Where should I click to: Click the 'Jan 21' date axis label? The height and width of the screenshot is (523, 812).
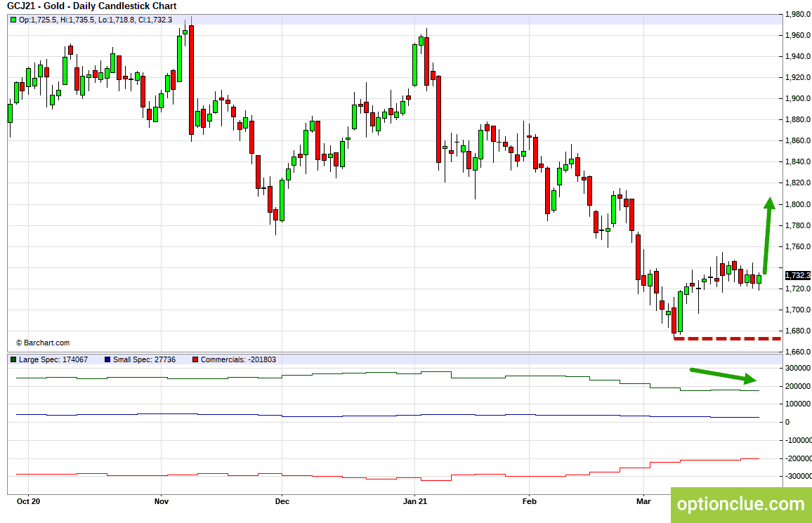(x=415, y=501)
